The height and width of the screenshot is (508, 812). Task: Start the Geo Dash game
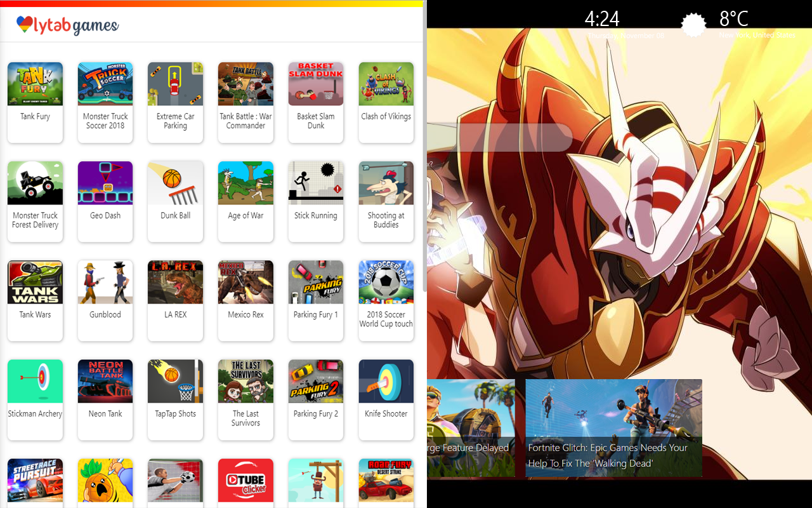tap(105, 184)
